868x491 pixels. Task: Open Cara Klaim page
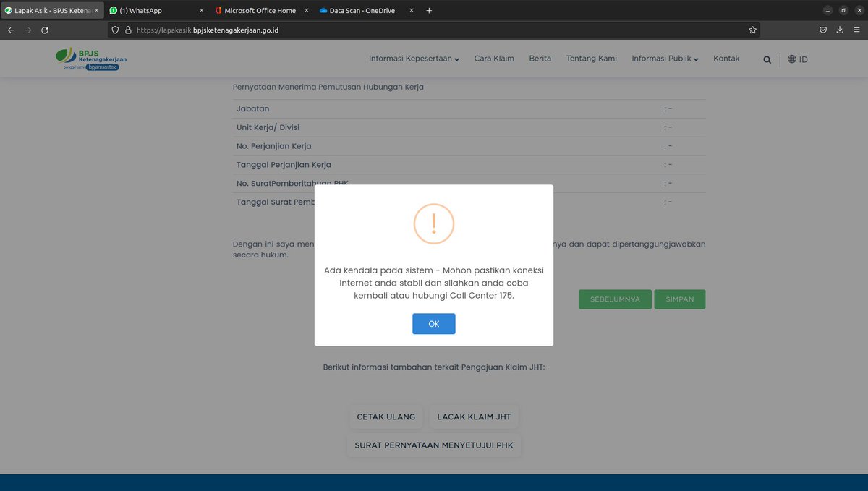pos(494,59)
